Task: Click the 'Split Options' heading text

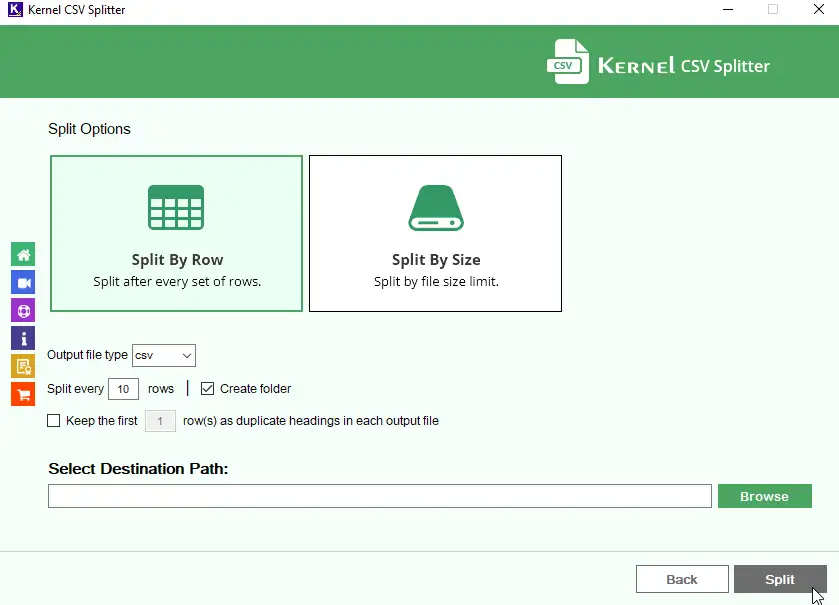Action: 89,129
